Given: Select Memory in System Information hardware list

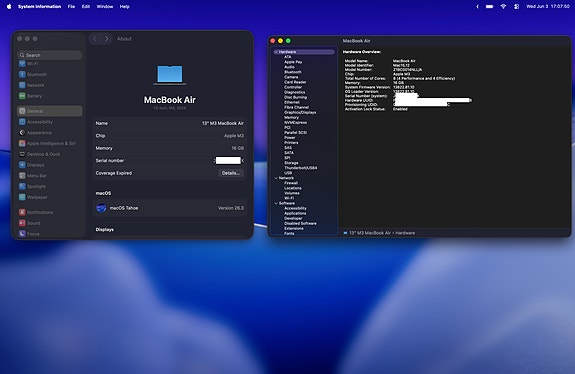Looking at the screenshot, I should click(291, 117).
